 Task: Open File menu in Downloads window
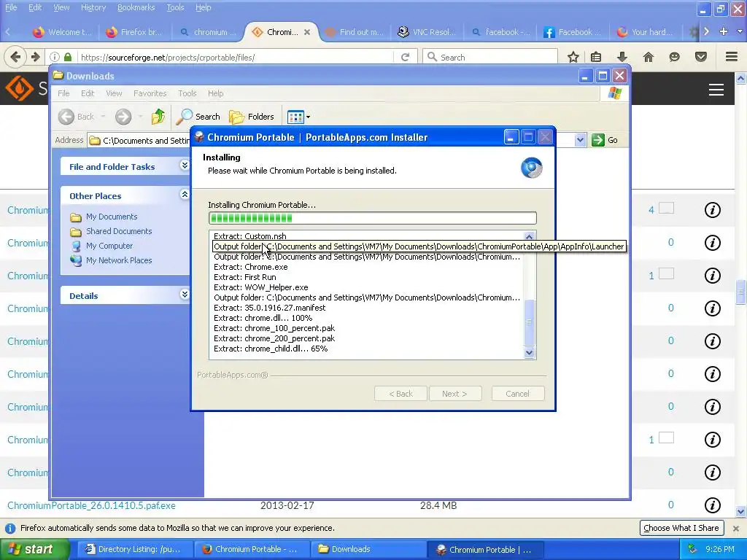tap(63, 93)
